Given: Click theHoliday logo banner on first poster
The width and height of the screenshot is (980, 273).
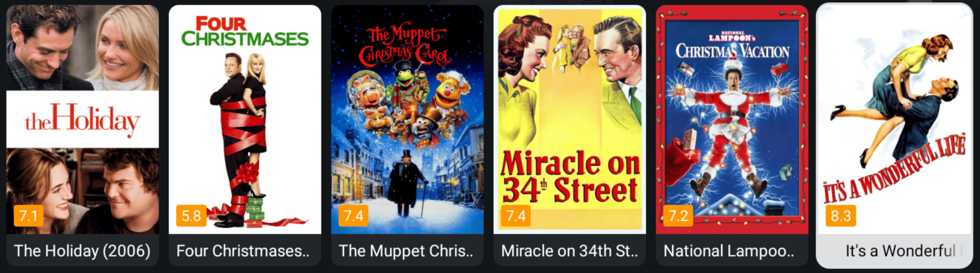Looking at the screenshot, I should [83, 119].
